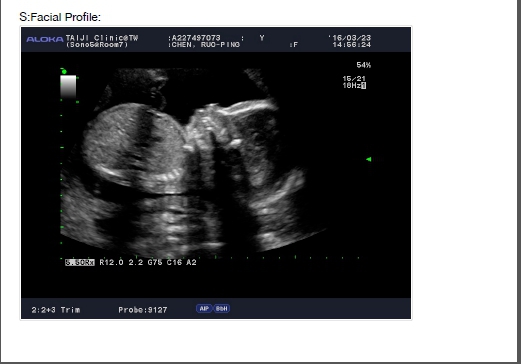Click the '(Sono5@Room7)' text
The height and width of the screenshot is (364, 521).
[x=97, y=45]
